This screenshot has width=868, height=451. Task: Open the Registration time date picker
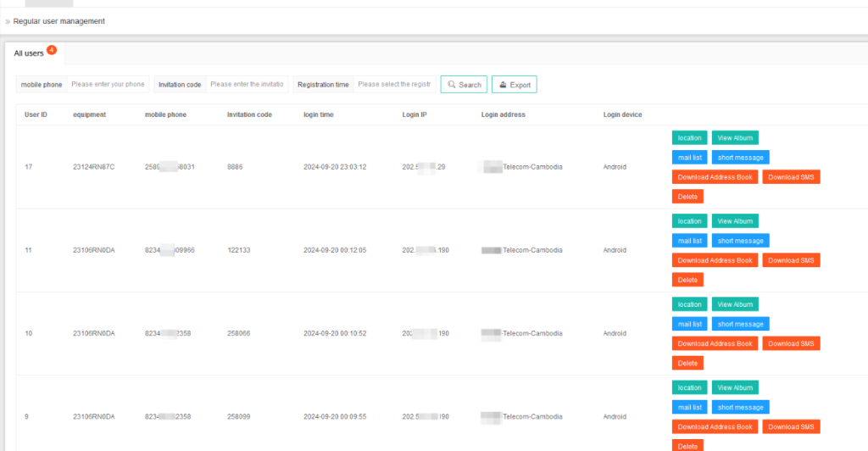click(x=394, y=85)
